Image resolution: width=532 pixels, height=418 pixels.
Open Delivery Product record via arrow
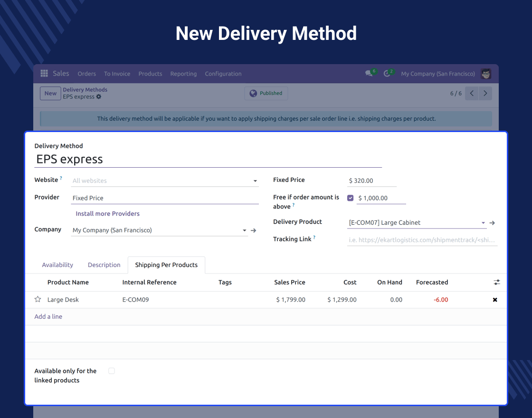point(492,223)
